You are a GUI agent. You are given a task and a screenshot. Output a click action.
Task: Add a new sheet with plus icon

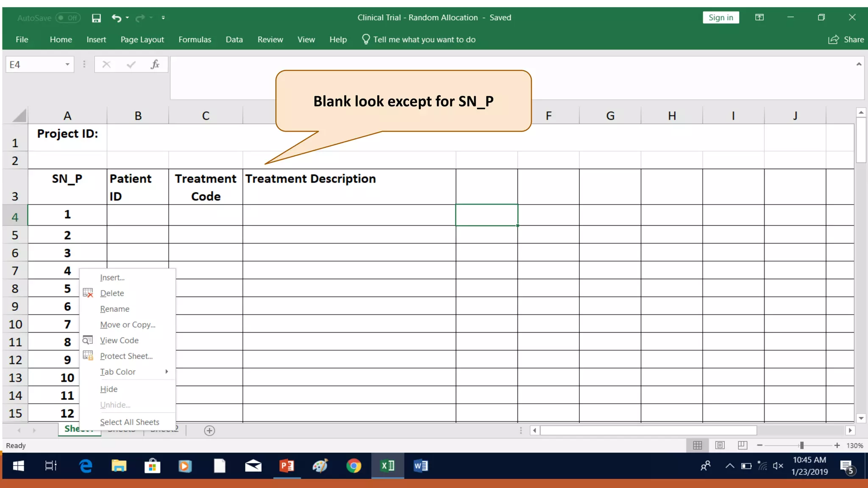tap(209, 431)
